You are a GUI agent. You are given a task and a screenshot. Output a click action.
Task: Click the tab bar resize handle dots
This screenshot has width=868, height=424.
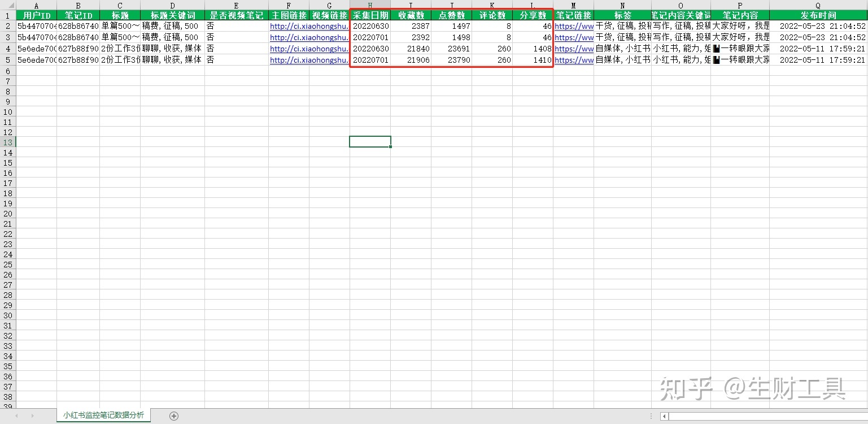point(651,417)
